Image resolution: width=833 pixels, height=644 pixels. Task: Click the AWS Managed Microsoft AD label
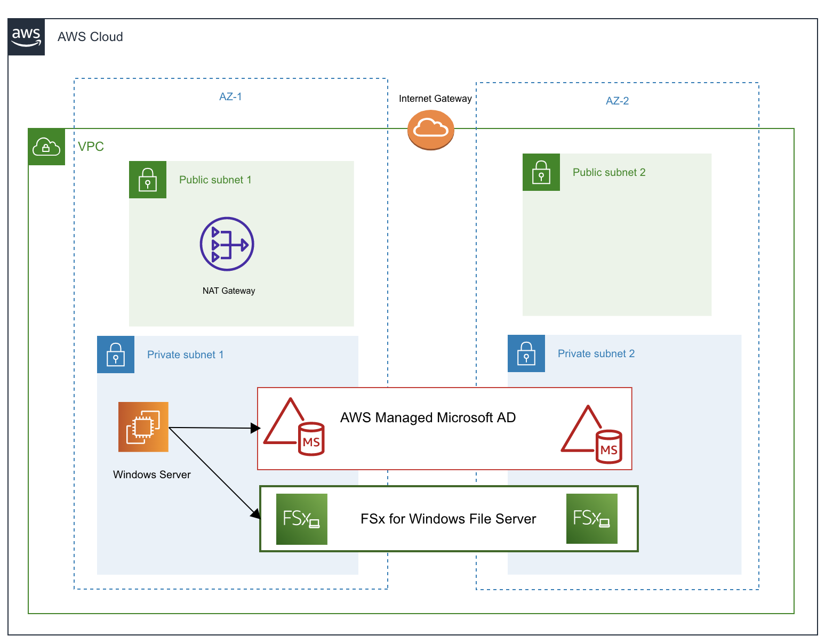(x=428, y=417)
